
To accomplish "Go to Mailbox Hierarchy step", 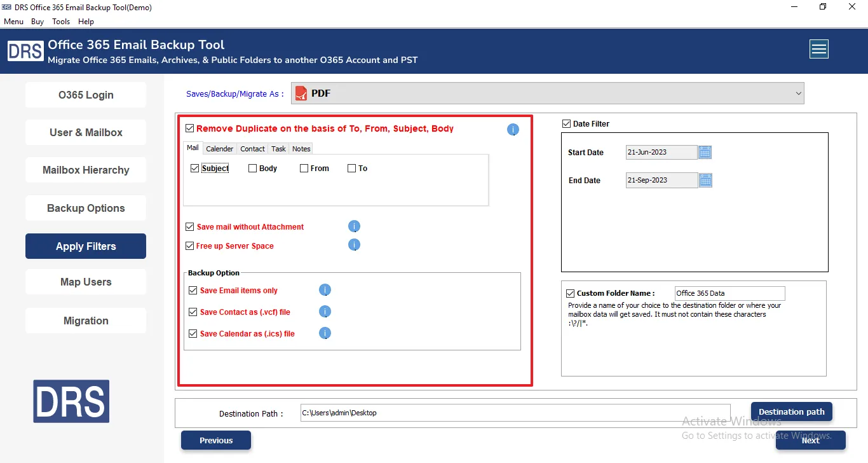I will tap(86, 170).
